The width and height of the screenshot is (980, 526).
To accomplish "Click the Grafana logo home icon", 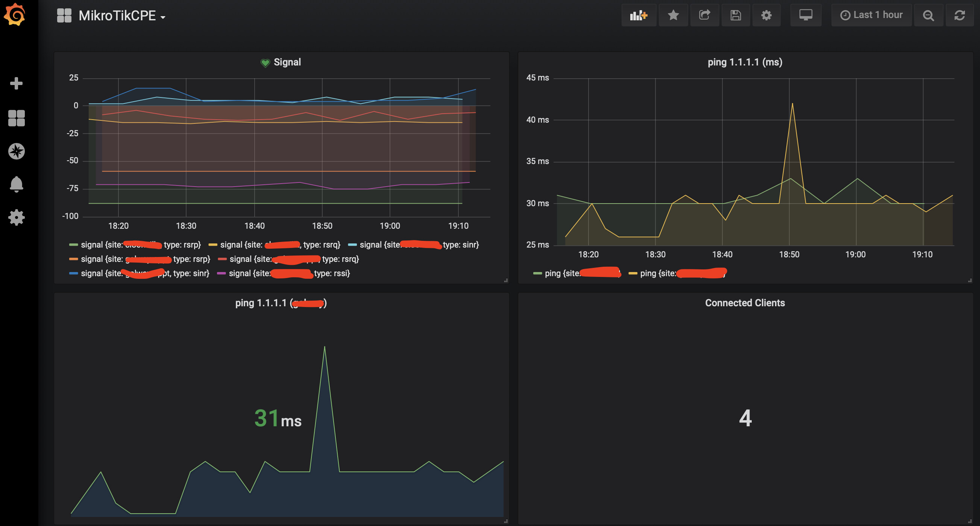I will coord(15,14).
